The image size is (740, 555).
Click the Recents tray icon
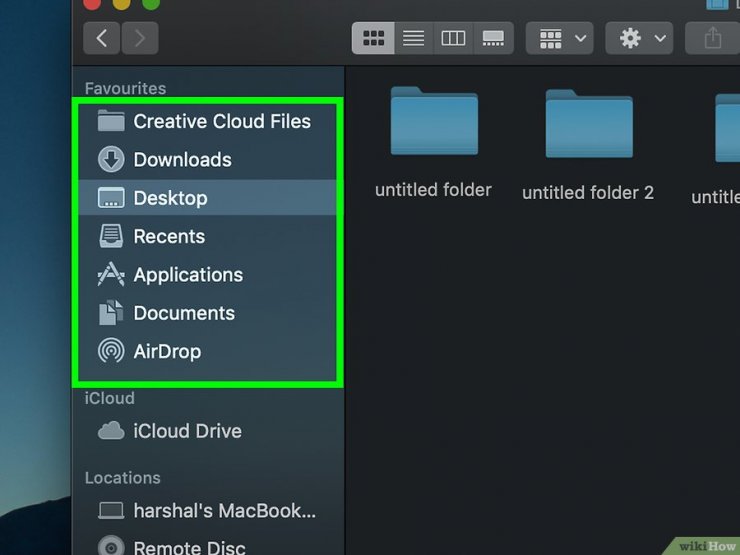111,236
